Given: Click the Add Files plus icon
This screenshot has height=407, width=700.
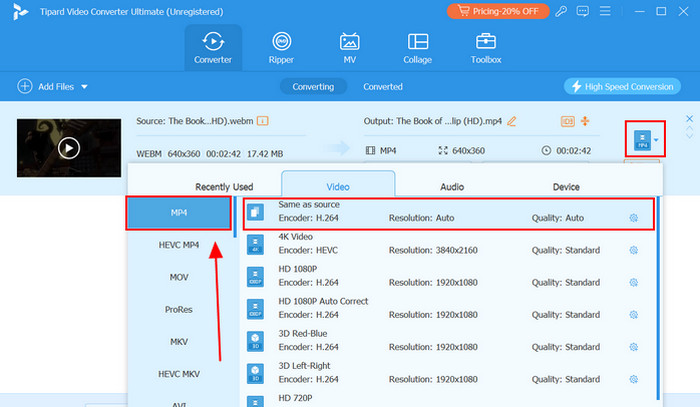Looking at the screenshot, I should point(25,86).
